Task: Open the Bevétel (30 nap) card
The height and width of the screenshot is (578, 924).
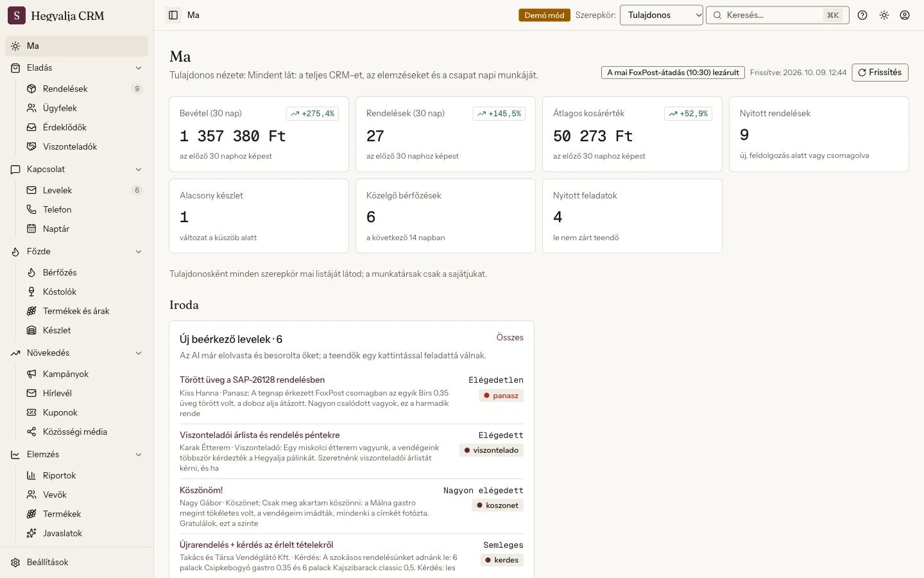Action: [x=259, y=134]
